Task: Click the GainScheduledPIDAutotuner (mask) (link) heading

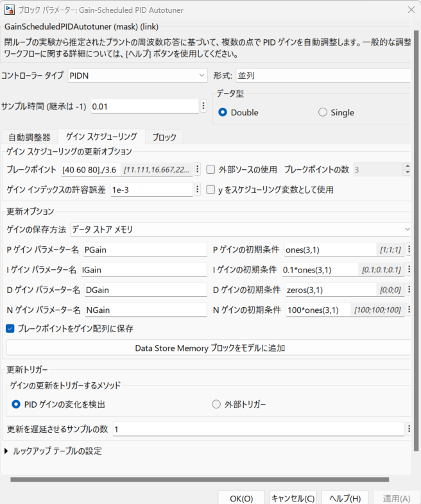Action: [x=82, y=26]
